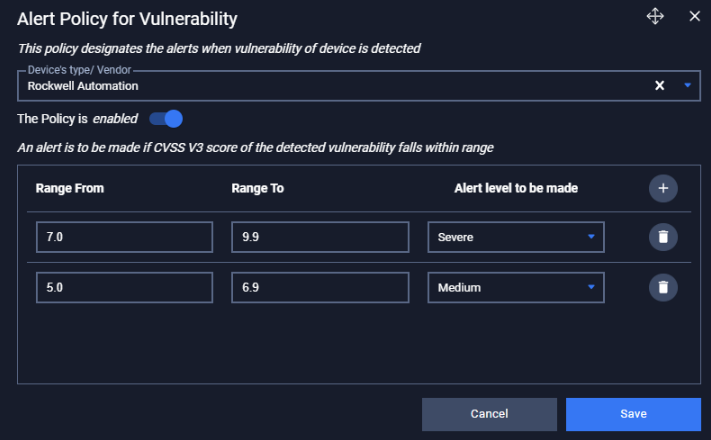Viewport: 711px width, 440px height.
Task: Add a new range row with plus icon
Action: 663,188
